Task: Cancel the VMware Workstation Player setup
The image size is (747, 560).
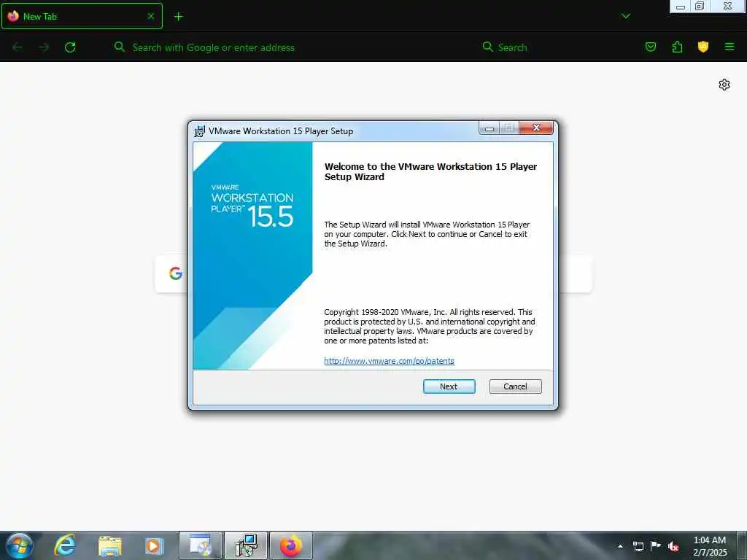Action: [516, 386]
